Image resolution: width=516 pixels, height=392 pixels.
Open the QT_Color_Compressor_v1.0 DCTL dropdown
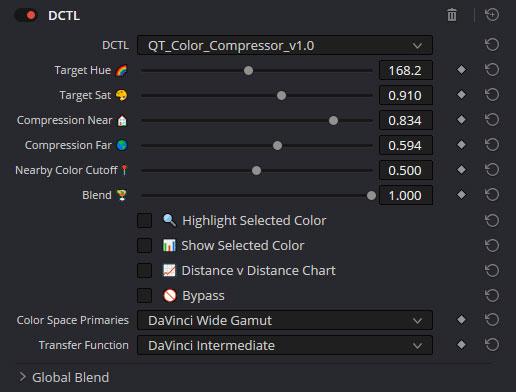pyautogui.click(x=285, y=45)
